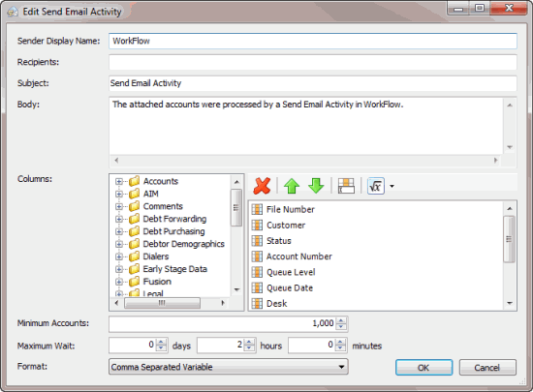The width and height of the screenshot is (533, 392).
Task: Click the Fusion folder icon
Action: pyautogui.click(x=135, y=282)
